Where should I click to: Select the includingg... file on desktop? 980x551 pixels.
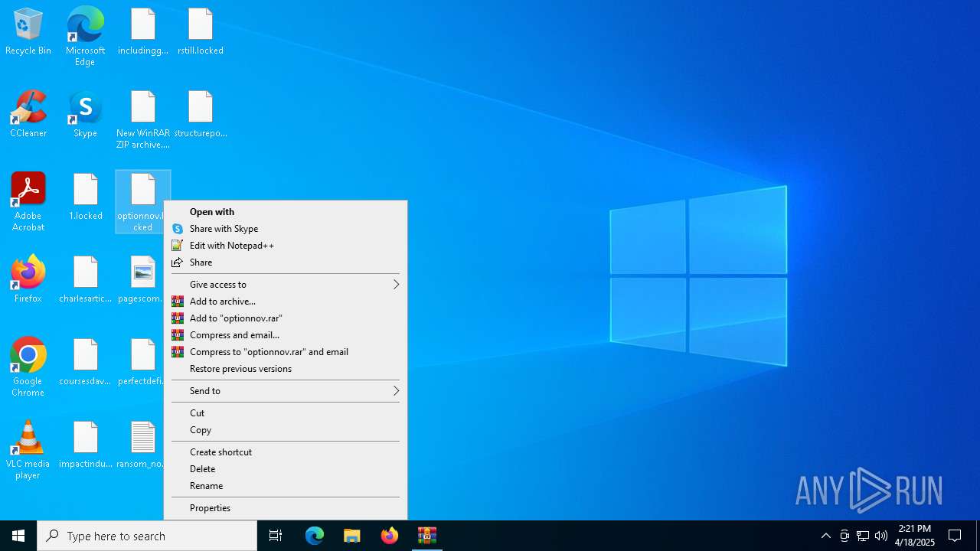click(x=143, y=32)
